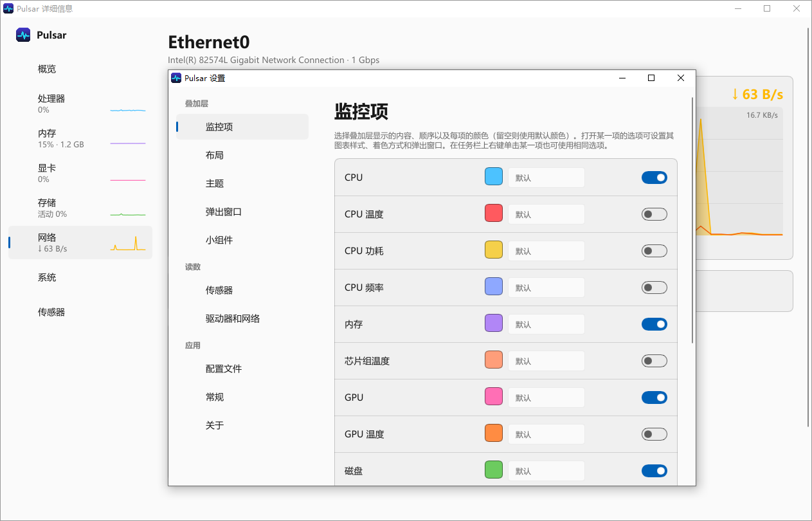Image resolution: width=812 pixels, height=521 pixels.
Task: Open 驱动器和网络 settings page
Action: point(242,318)
